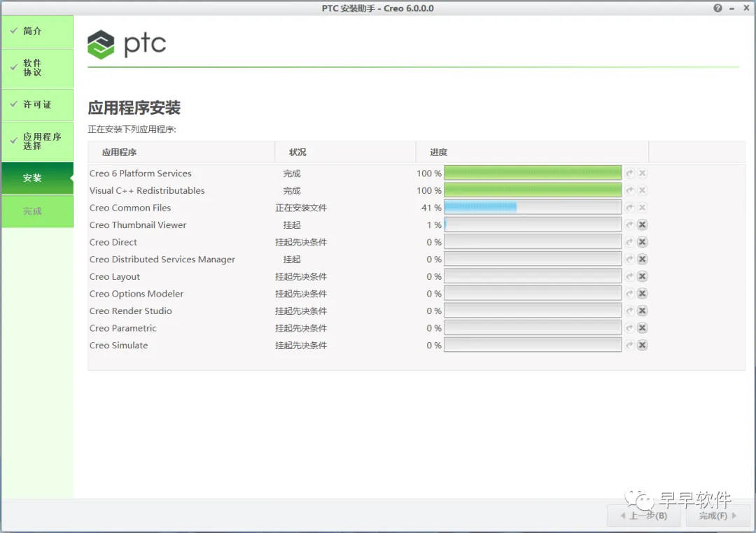Select the 安装 step in sidebar
Image resolution: width=756 pixels, height=533 pixels.
38,178
